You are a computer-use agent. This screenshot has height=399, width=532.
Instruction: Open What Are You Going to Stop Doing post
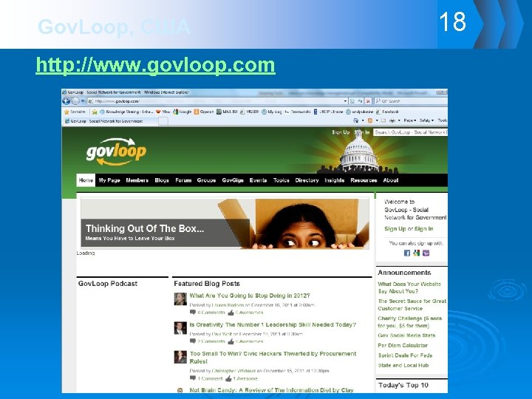pyautogui.click(x=250, y=296)
